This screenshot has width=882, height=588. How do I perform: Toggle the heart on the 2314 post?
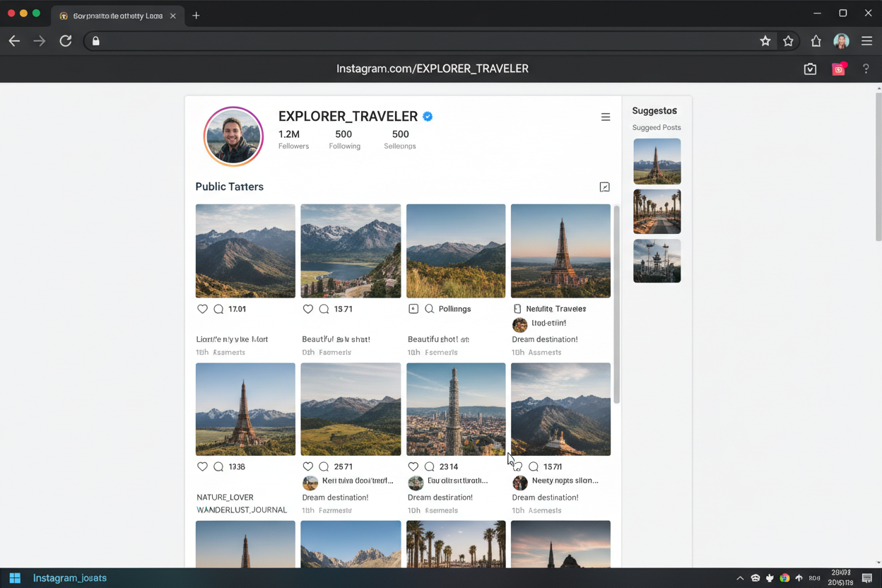click(413, 466)
